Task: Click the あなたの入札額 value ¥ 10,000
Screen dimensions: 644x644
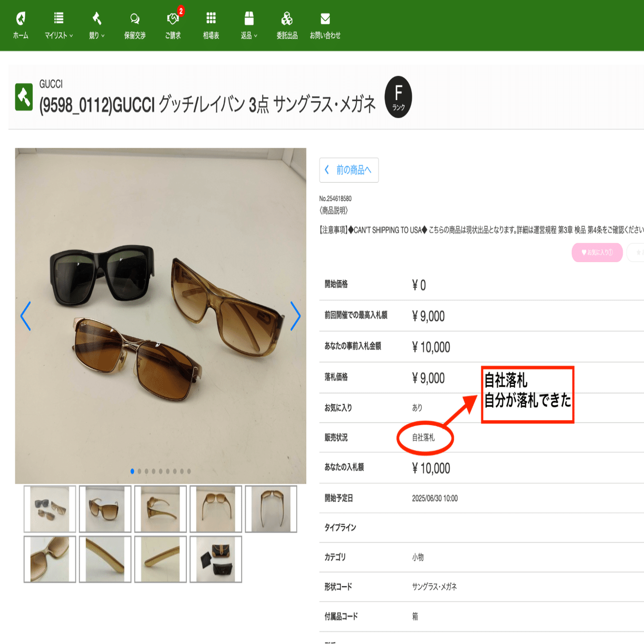Action: pyautogui.click(x=431, y=468)
